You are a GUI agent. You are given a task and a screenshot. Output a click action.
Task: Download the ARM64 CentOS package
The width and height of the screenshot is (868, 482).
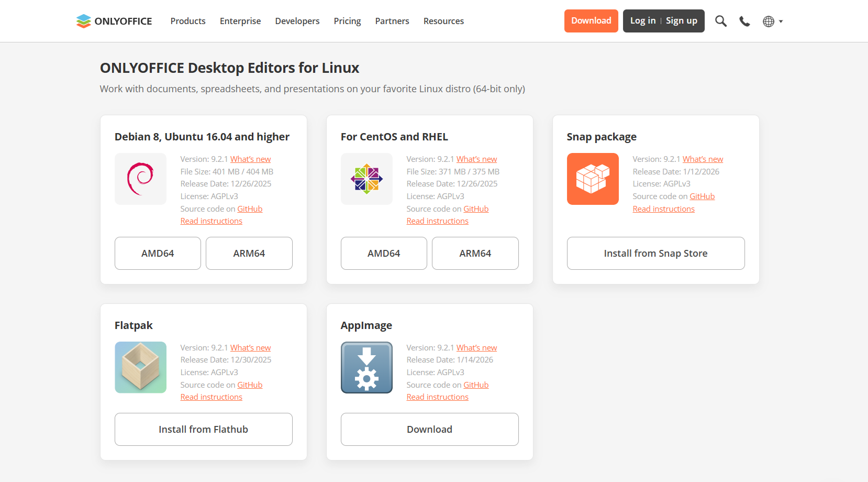pos(475,253)
